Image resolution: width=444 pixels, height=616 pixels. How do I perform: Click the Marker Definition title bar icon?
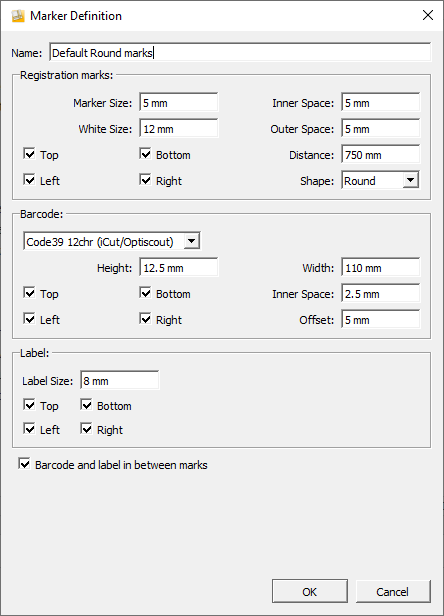(x=18, y=16)
